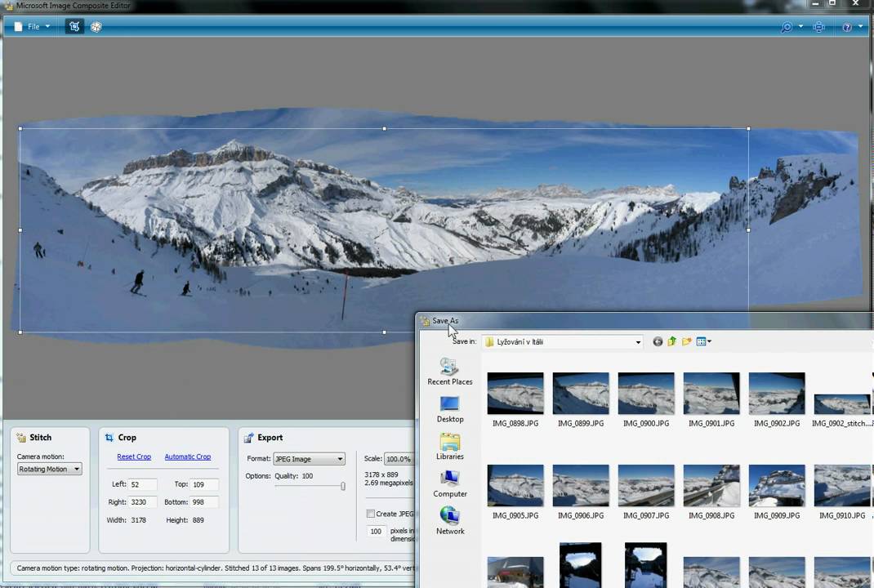
Task: Click the Scale percentage field
Action: pyautogui.click(x=399, y=459)
